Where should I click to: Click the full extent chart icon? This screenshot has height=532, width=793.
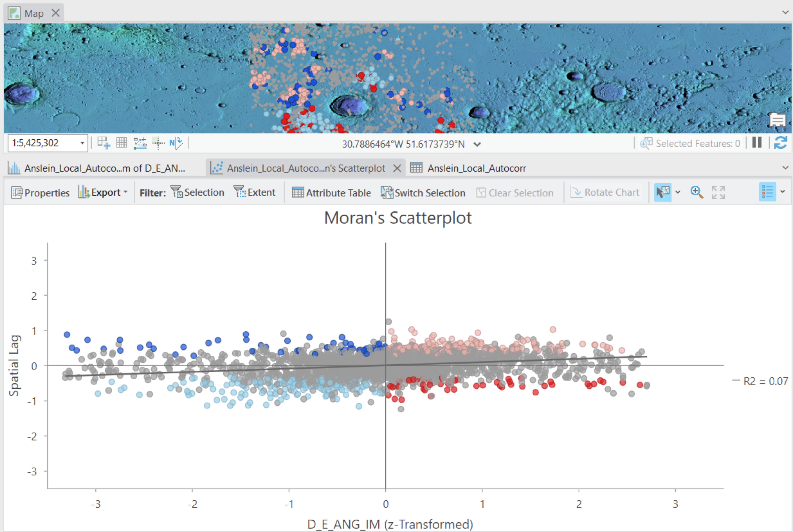tap(718, 192)
